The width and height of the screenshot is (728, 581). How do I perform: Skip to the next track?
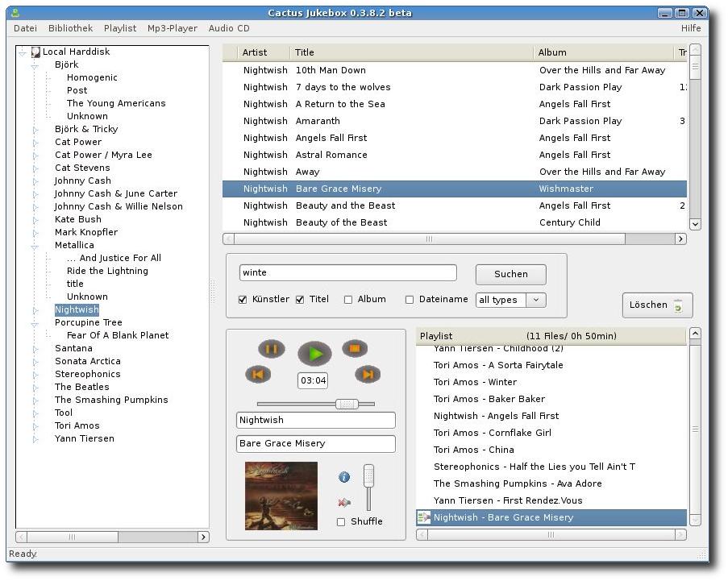(x=368, y=375)
